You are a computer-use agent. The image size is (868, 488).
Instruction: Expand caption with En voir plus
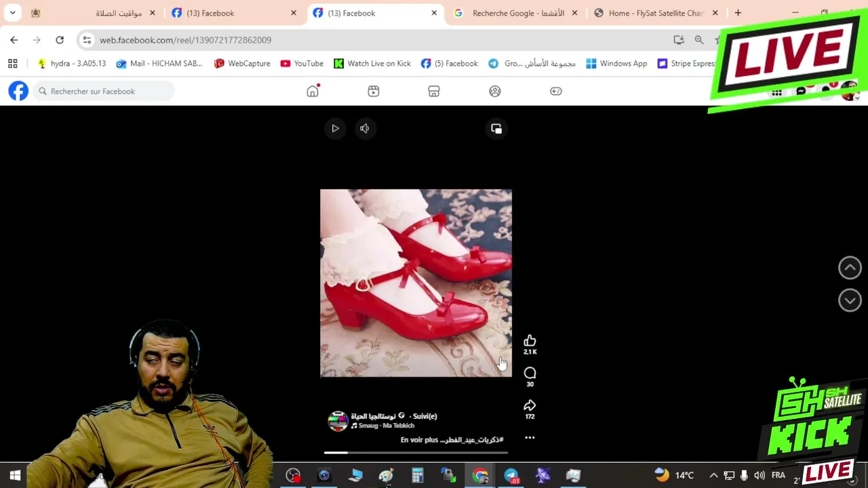pos(418,440)
